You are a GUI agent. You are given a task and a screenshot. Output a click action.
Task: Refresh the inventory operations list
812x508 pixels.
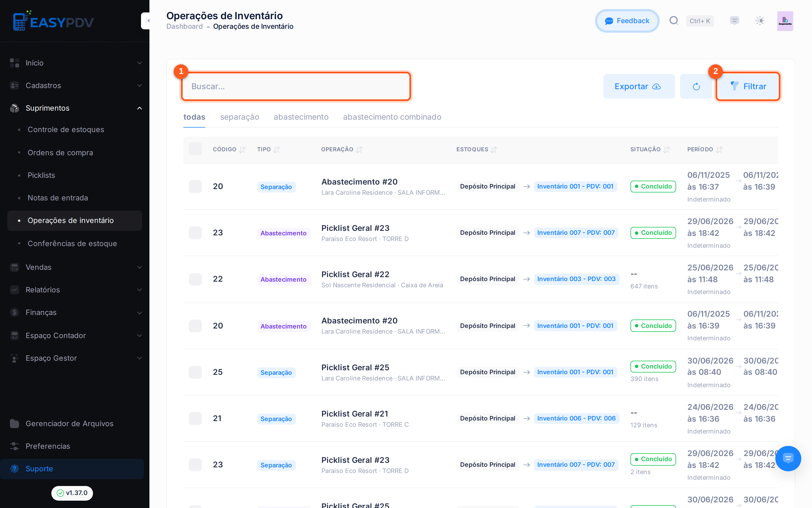[x=696, y=86]
